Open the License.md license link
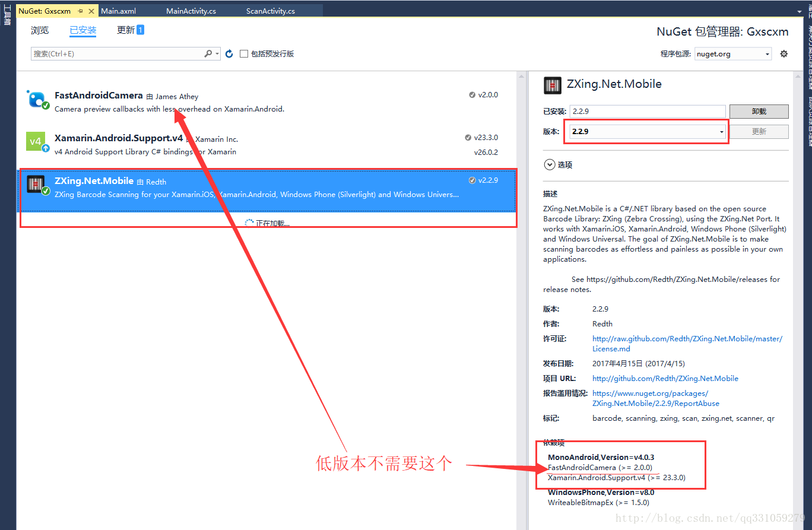Screen dimensions: 812x530 [687, 344]
